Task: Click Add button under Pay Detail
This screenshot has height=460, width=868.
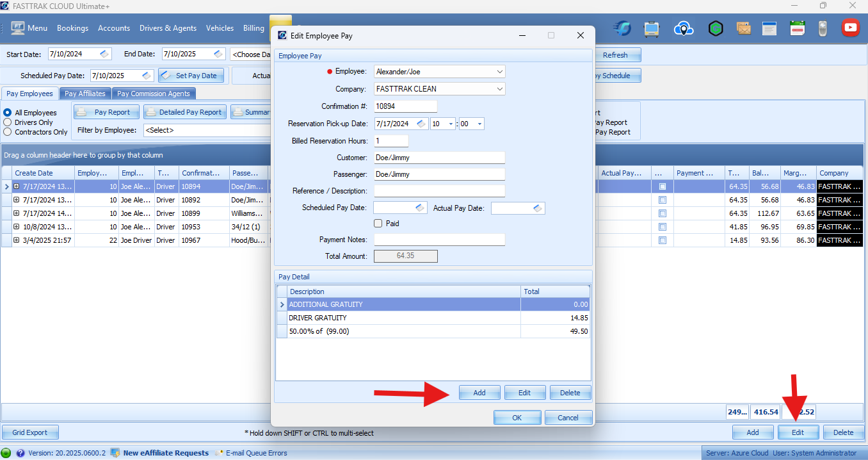Action: (479, 393)
